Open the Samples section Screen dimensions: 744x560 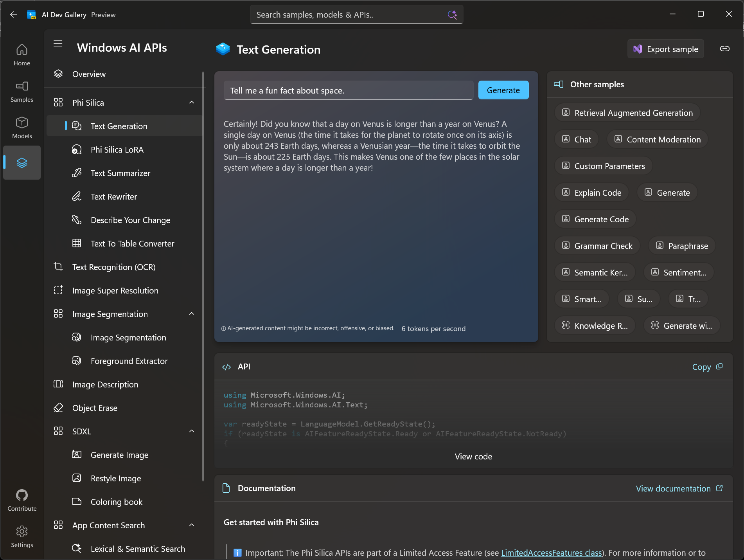pyautogui.click(x=22, y=91)
